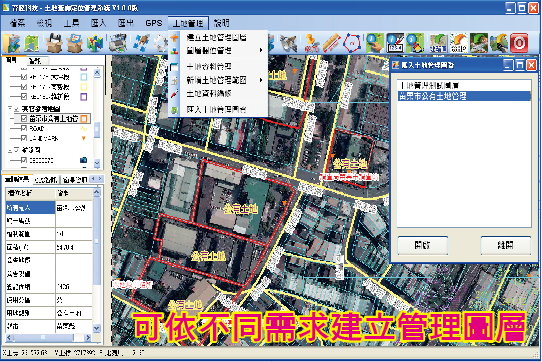Expand the 新增土地管理範圍 submenu arrow

(261, 80)
